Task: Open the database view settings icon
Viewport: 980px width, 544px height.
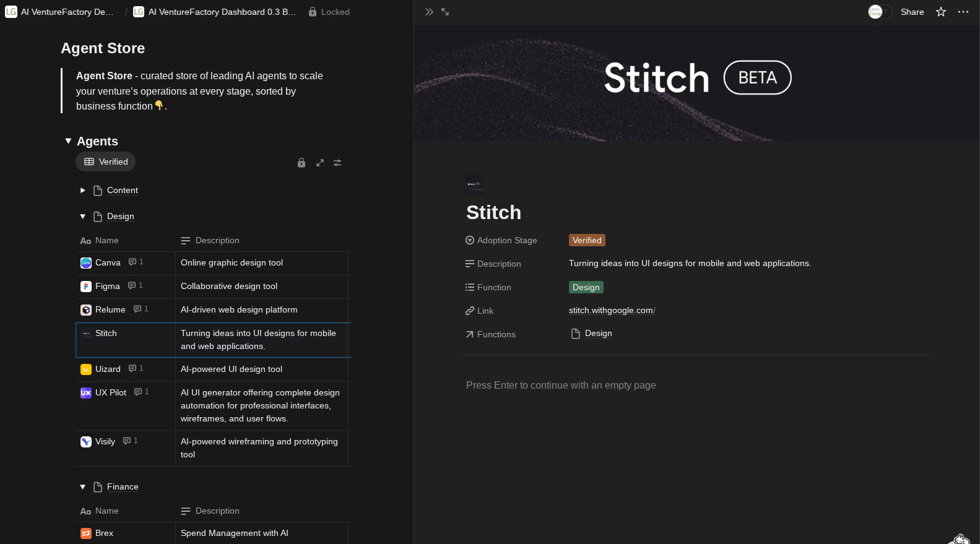Action: [x=337, y=163]
